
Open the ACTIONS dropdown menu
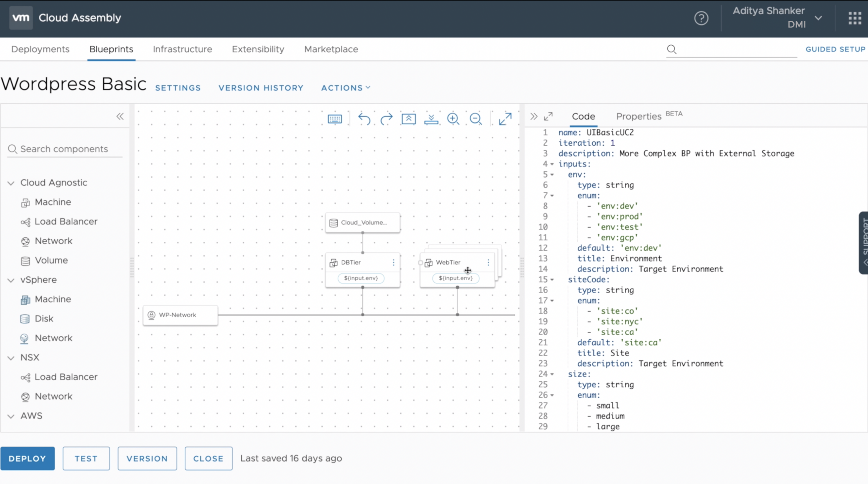point(346,88)
